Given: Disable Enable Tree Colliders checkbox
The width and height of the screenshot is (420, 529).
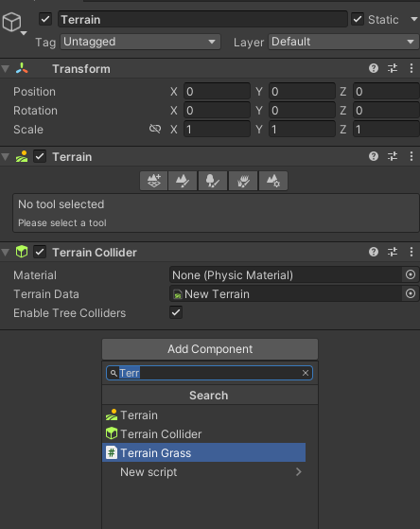Looking at the screenshot, I should click(x=176, y=312).
